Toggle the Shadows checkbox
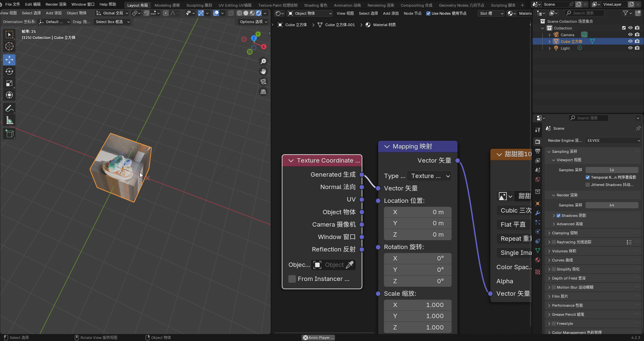644x341 pixels. coord(558,216)
